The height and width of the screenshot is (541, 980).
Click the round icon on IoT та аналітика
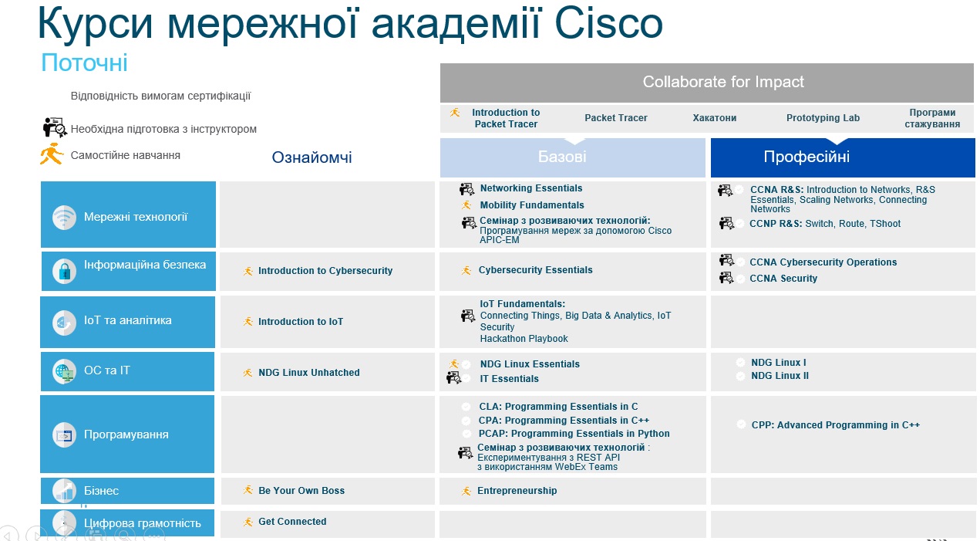(x=65, y=323)
